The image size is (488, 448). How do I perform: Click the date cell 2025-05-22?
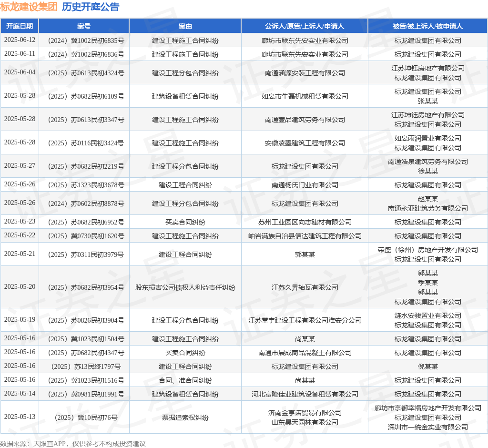[20, 235]
